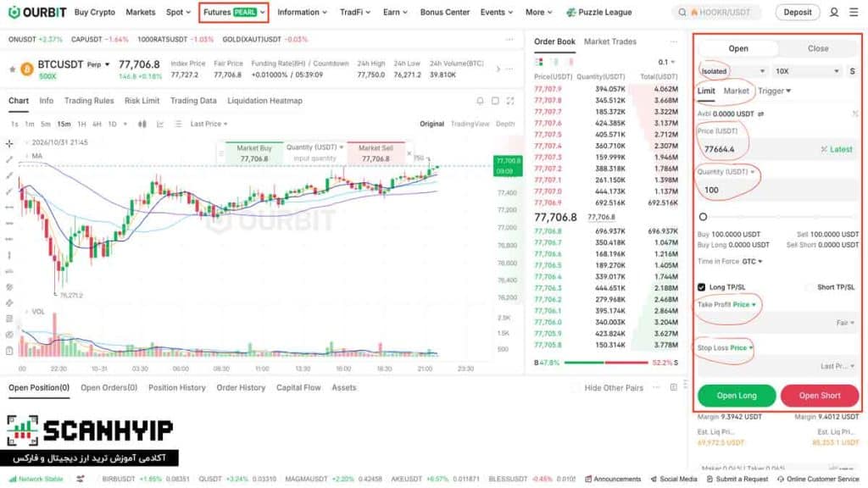Click the order form Quantity input showing 100

(x=778, y=190)
